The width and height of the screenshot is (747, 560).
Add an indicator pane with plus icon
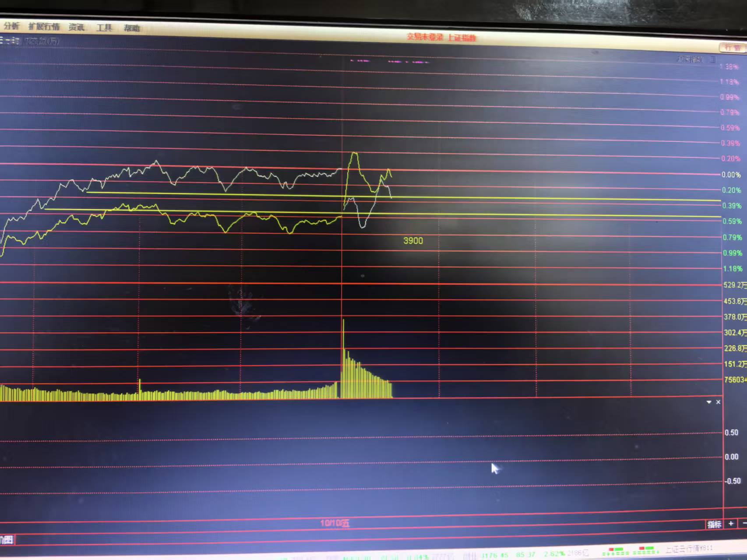click(731, 523)
